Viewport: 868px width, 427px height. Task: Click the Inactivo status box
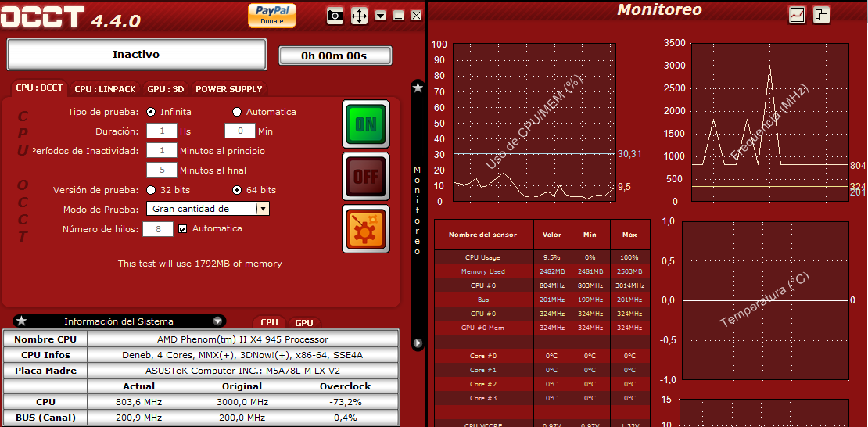(136, 54)
